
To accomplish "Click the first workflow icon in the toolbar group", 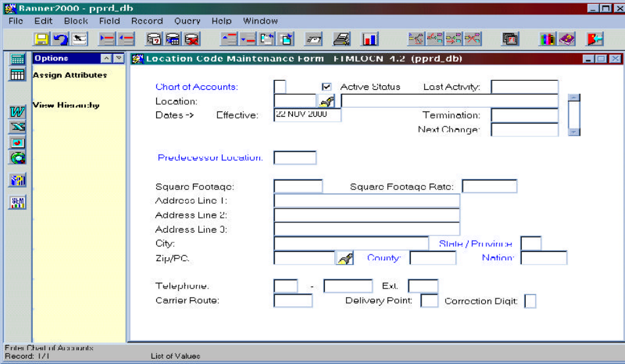I will [x=416, y=39].
